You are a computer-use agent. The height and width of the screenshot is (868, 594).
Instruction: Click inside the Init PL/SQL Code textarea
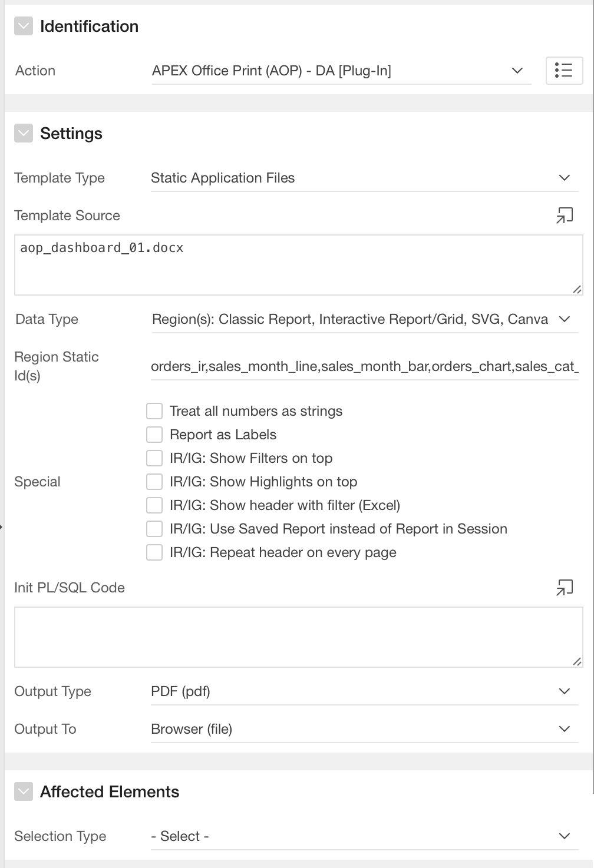[298, 637]
